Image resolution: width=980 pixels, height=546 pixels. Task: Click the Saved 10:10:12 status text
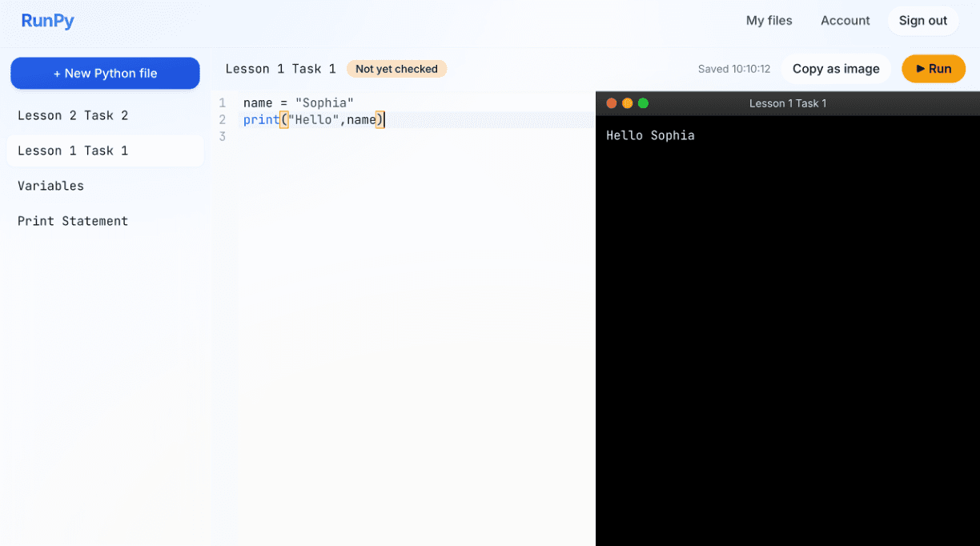pos(733,69)
